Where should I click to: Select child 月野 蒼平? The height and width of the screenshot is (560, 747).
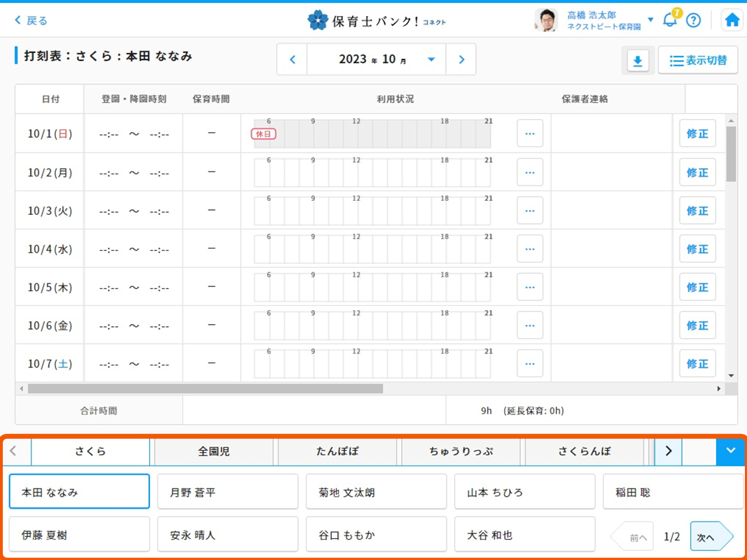pyautogui.click(x=228, y=492)
